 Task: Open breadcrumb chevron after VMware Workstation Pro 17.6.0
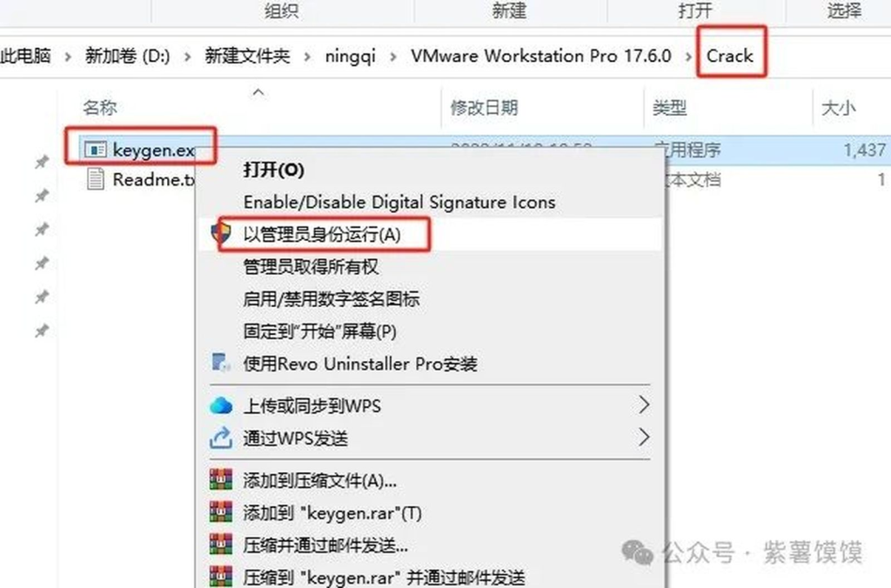pos(689,57)
